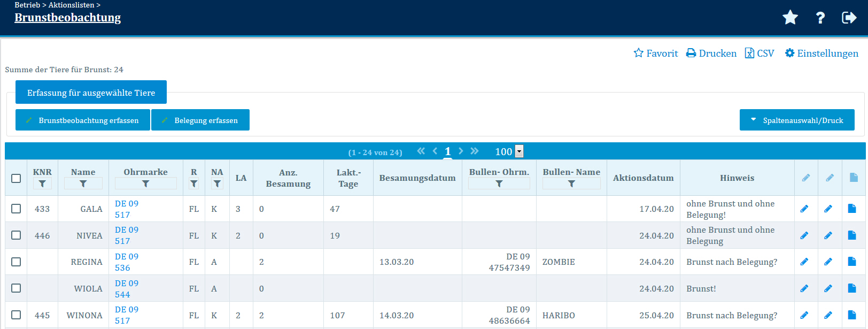Open ear tag link DE 09 536

(127, 262)
